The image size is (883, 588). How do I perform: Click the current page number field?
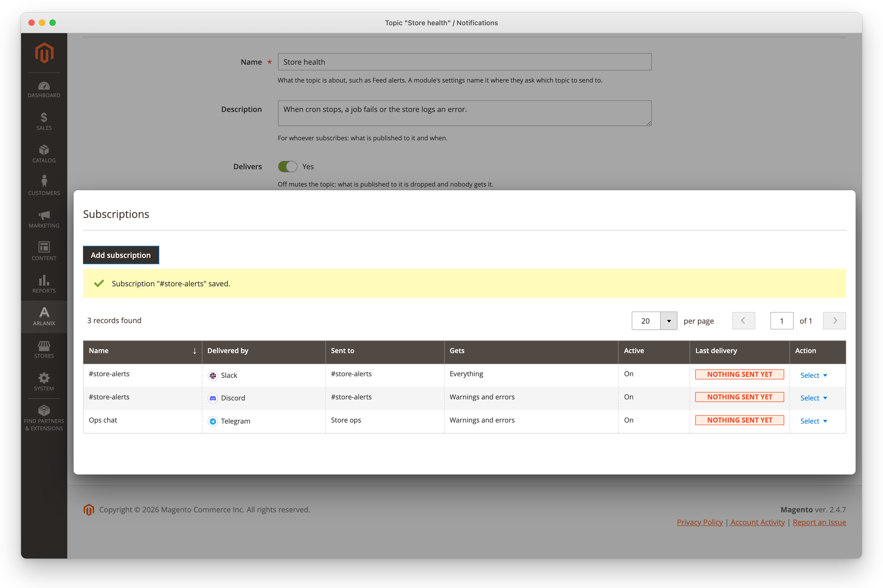(782, 321)
